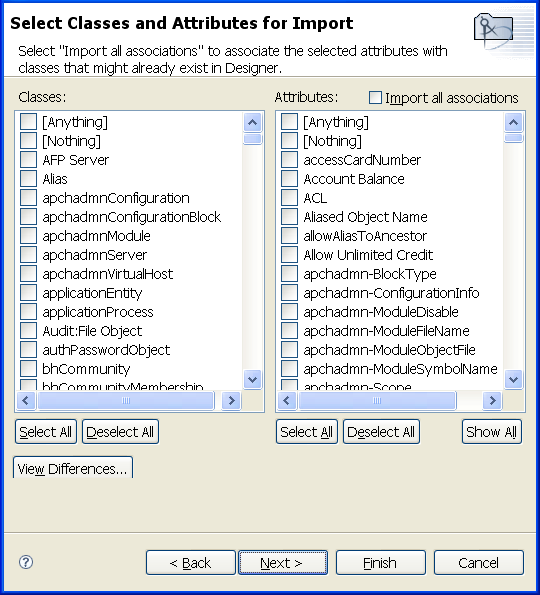Image resolution: width=540 pixels, height=595 pixels.
Task: Check allowAliasToAncestor attribute
Action: (289, 236)
